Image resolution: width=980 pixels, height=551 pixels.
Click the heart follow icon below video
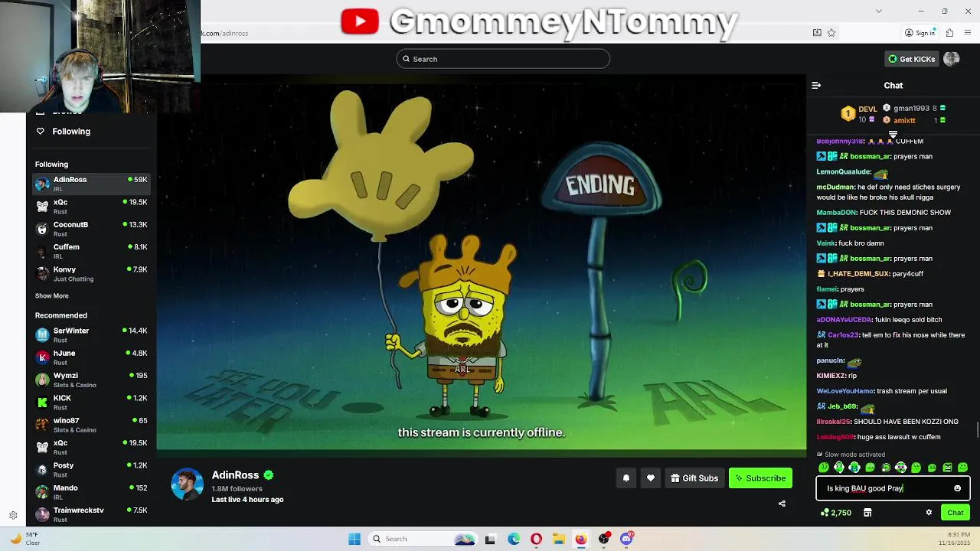[651, 478]
